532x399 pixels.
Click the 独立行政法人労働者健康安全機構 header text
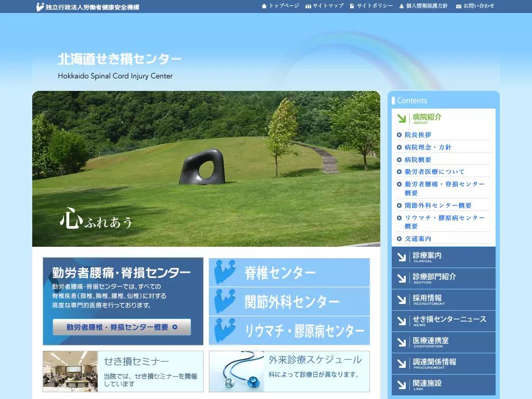tap(92, 7)
